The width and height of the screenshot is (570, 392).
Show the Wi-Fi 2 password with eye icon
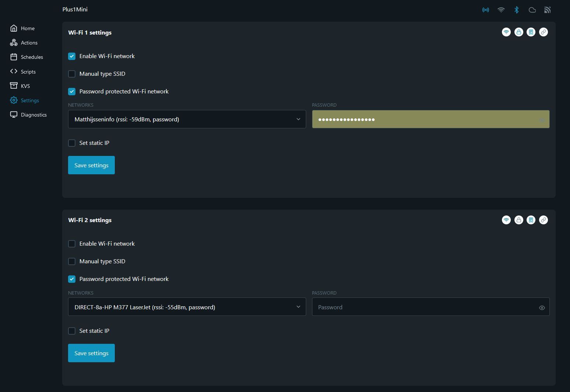(542, 308)
